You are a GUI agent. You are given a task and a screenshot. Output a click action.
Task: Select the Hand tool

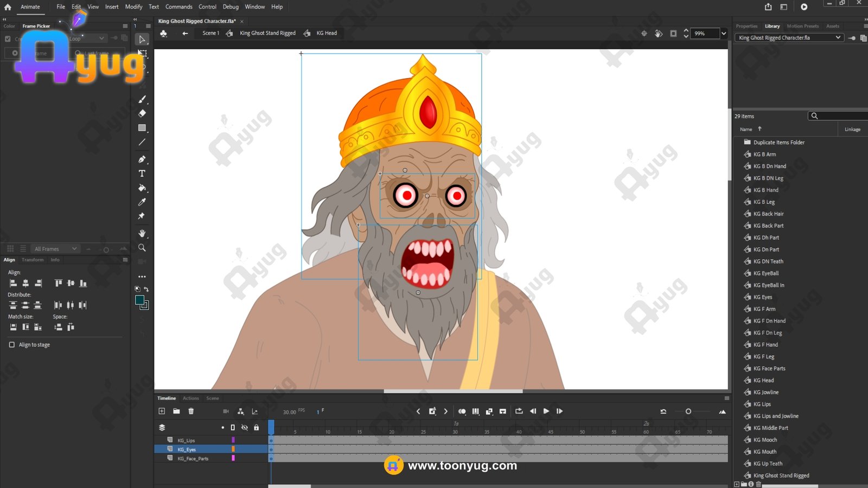(x=142, y=233)
